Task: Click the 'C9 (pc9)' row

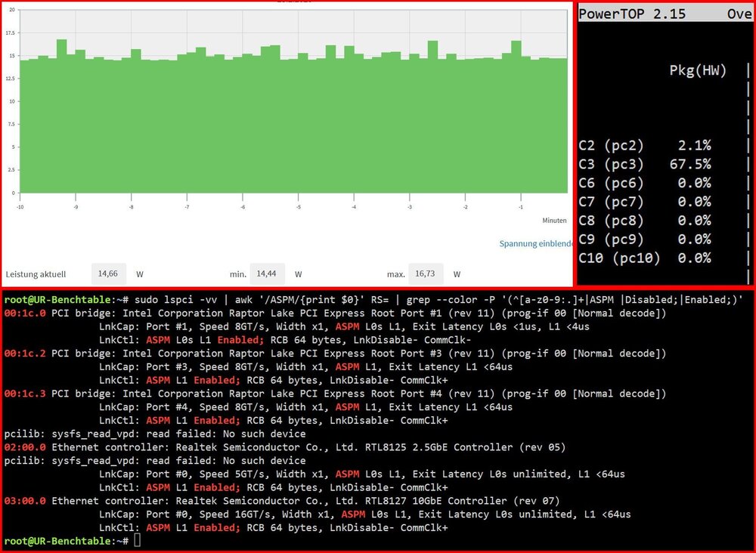Action: (x=645, y=239)
